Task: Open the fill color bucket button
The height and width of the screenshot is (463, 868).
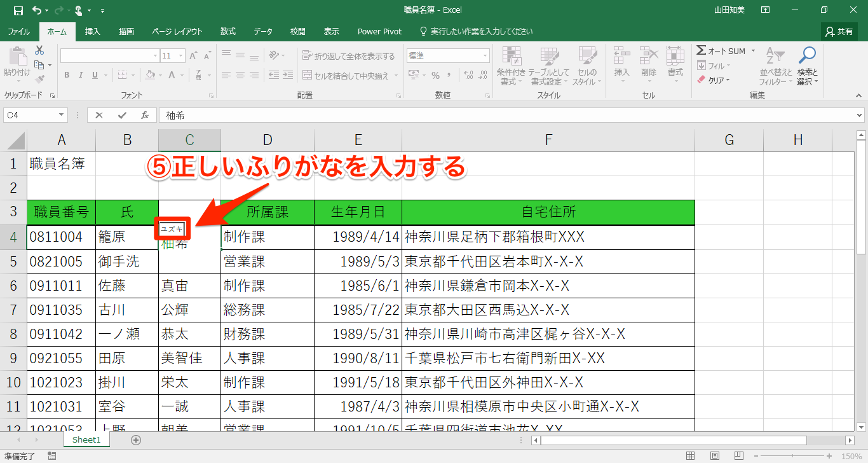Action: click(150, 75)
